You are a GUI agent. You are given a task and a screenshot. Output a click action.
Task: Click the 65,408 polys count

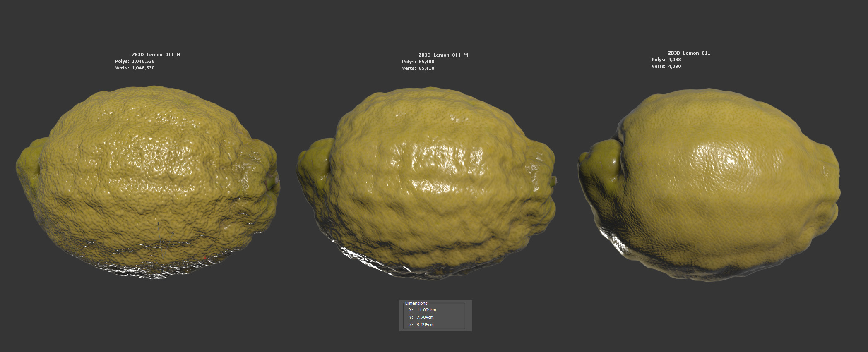point(426,62)
